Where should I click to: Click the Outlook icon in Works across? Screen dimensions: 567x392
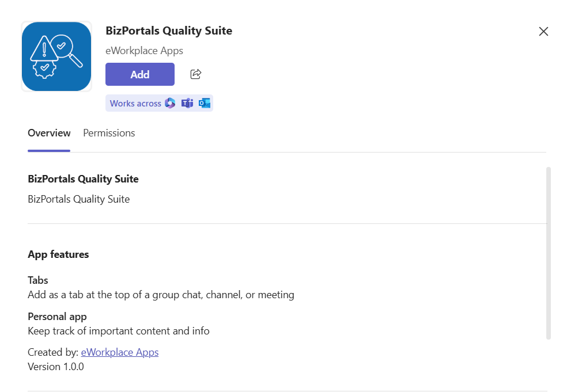[205, 104]
